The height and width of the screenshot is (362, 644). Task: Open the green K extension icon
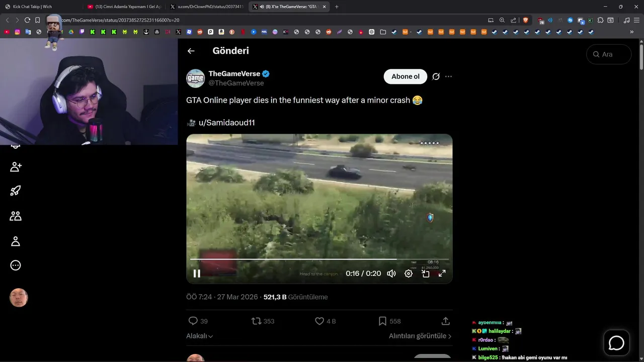(x=590, y=20)
